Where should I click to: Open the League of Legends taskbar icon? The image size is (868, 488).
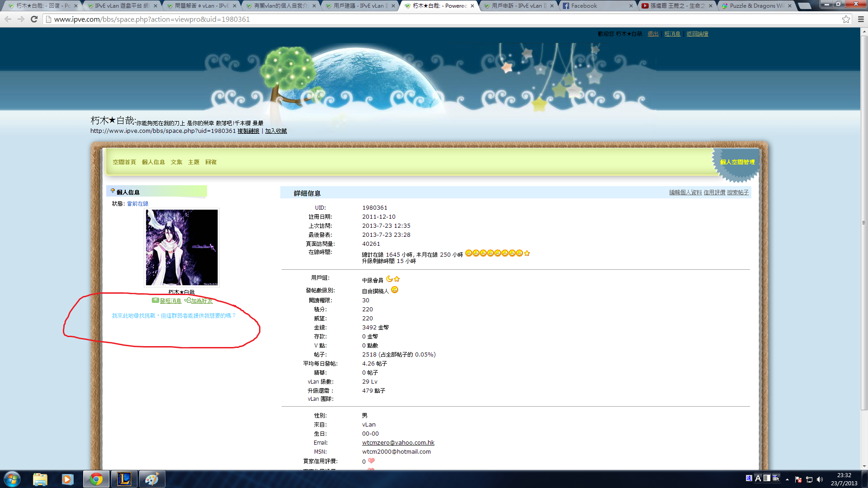(x=124, y=479)
